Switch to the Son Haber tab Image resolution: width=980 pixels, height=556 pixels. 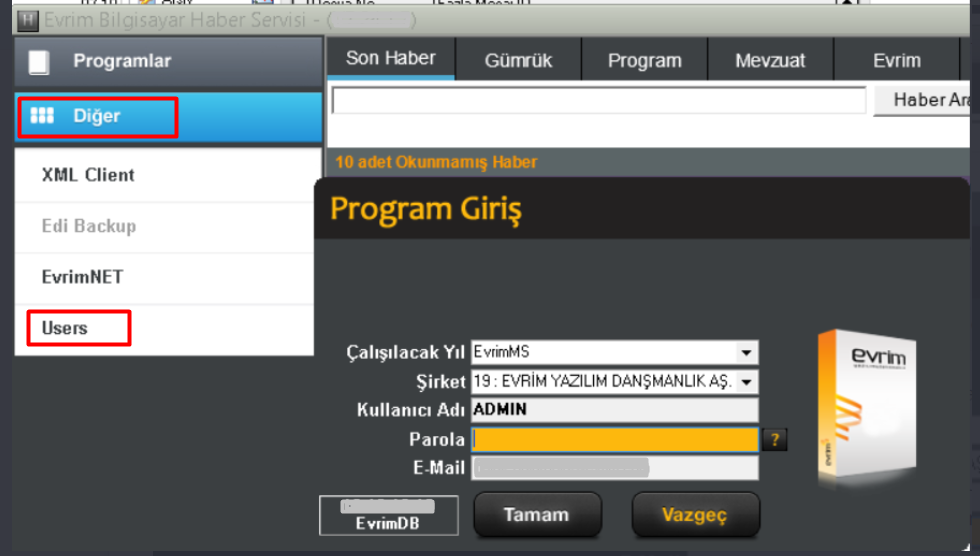(391, 59)
